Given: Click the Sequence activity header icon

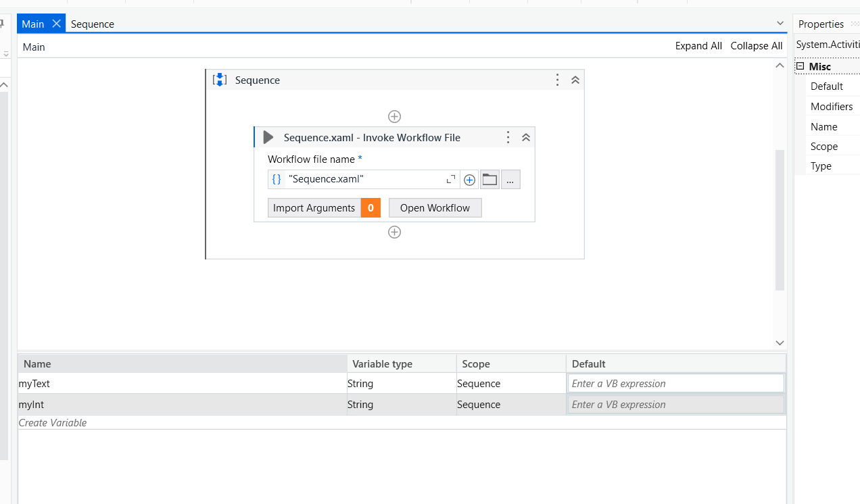Looking at the screenshot, I should [219, 80].
